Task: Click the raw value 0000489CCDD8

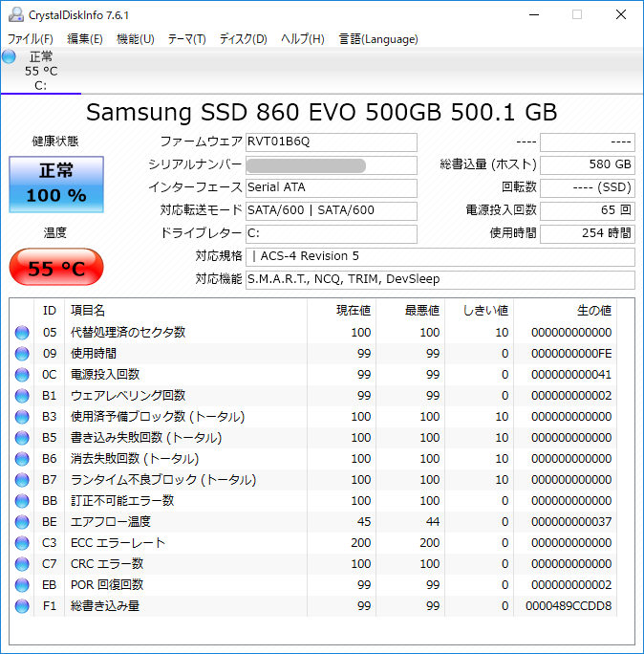Action: pyautogui.click(x=569, y=606)
